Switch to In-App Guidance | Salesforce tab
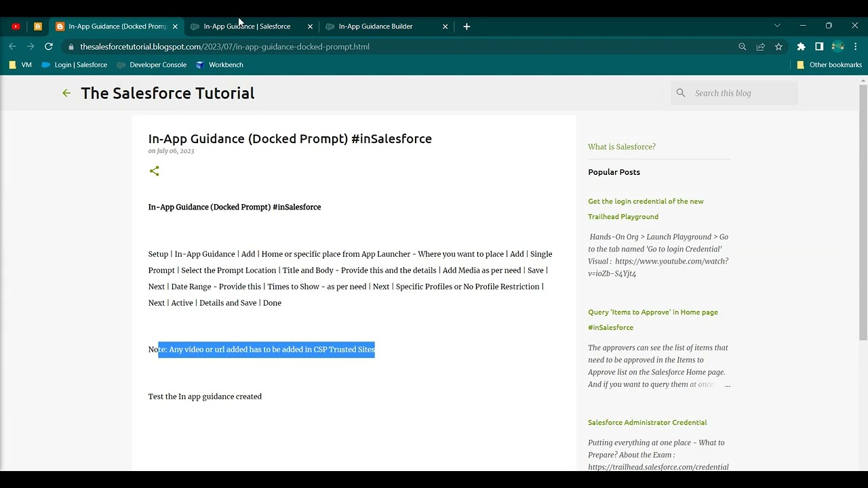This screenshot has width=868, height=488. pyautogui.click(x=247, y=26)
